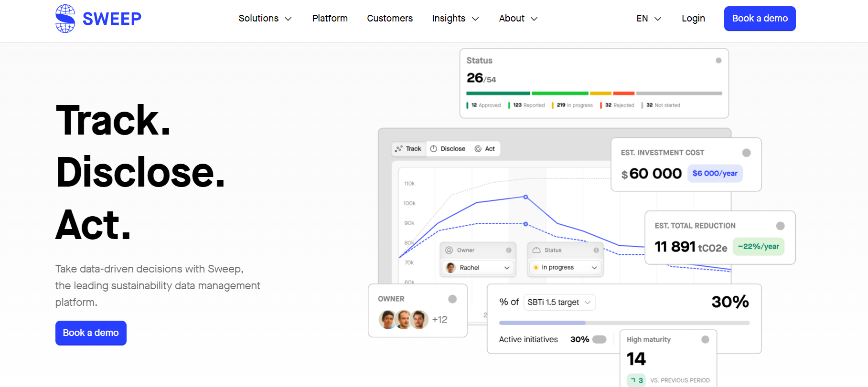The image size is (868, 387).
Task: Click the data point on the dashed chart line
Action: [525, 224]
